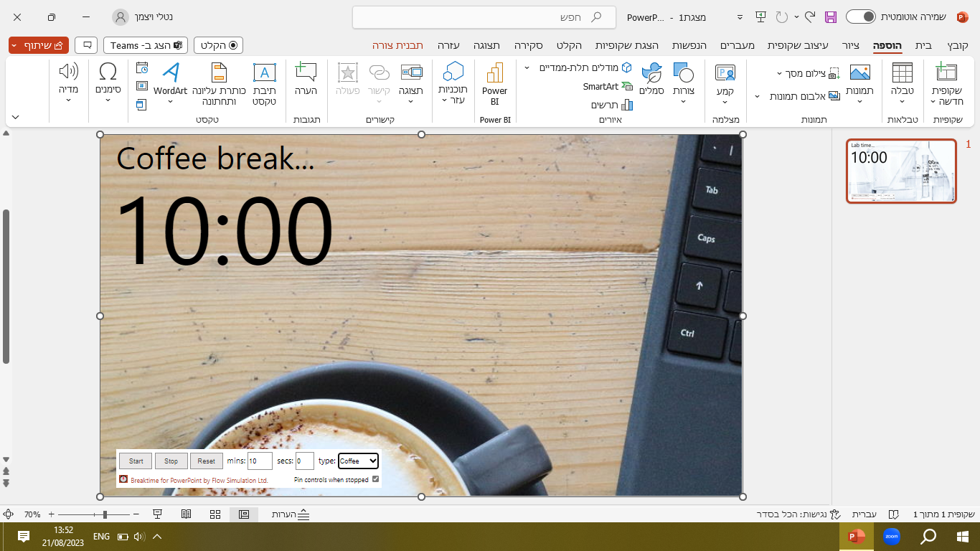Image resolution: width=980 pixels, height=551 pixels.
Task: Expand the 3D Models dropdown arrow
Action: coord(527,67)
